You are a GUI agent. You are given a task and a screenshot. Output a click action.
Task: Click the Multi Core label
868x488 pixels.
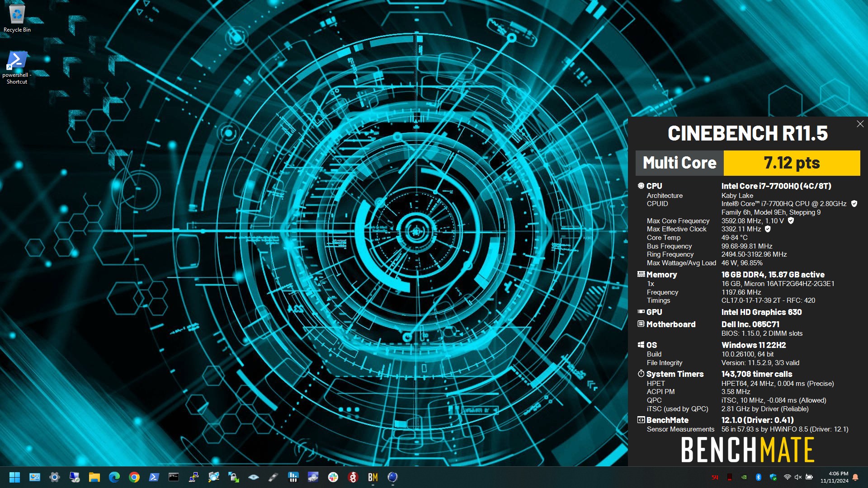(679, 163)
